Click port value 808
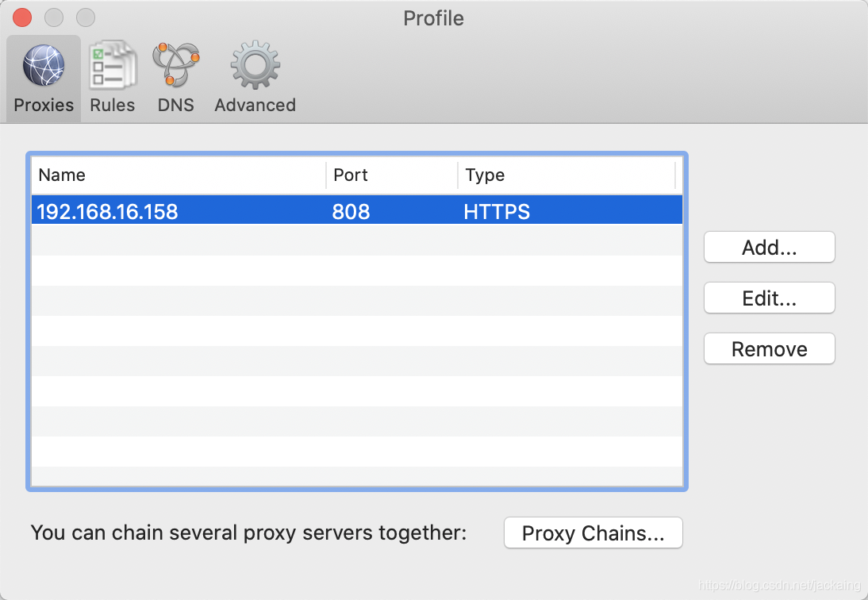The height and width of the screenshot is (600, 868). point(351,211)
